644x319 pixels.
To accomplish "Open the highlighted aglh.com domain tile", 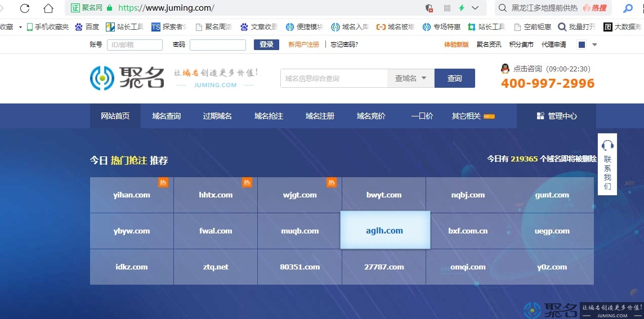I will 385,230.
